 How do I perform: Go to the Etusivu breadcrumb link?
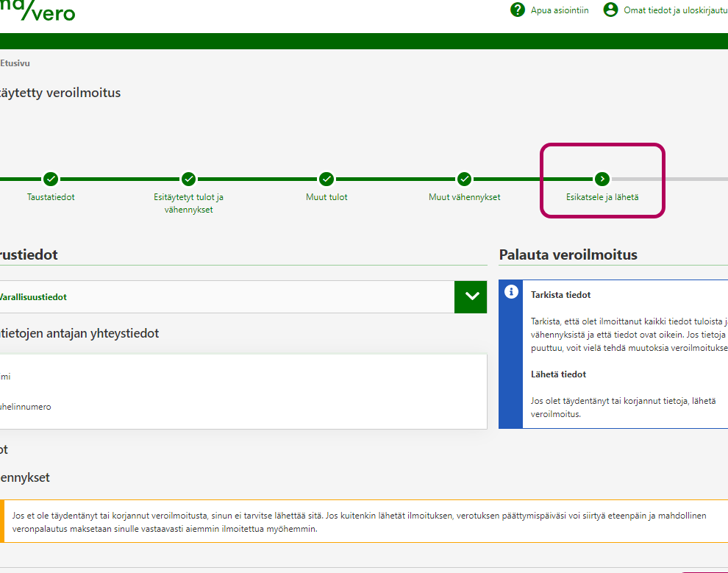pyautogui.click(x=15, y=63)
